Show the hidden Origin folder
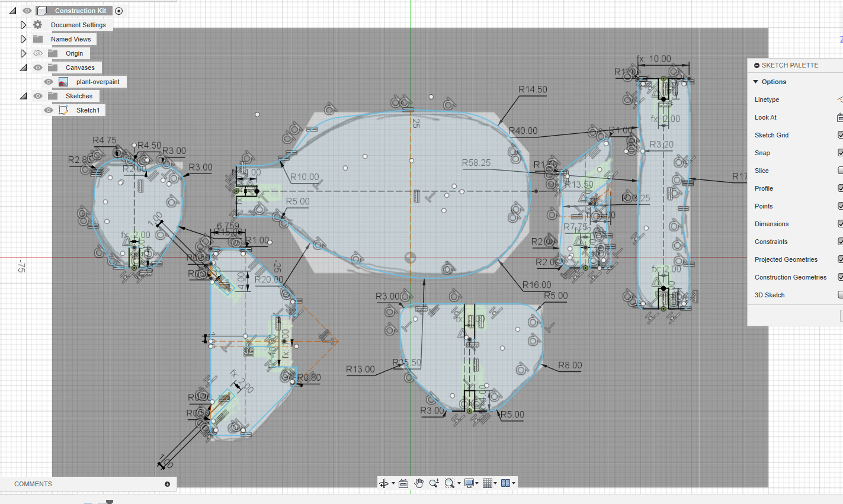 click(38, 53)
